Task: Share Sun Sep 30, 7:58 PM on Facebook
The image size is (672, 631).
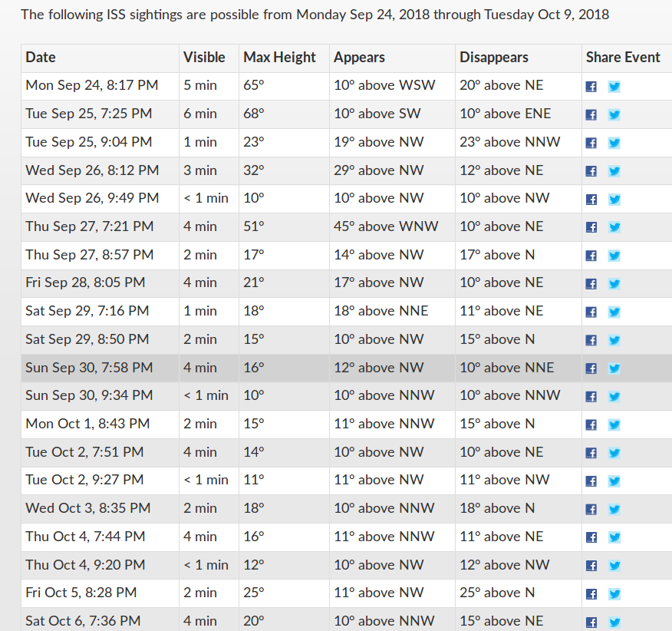Action: click(x=591, y=368)
